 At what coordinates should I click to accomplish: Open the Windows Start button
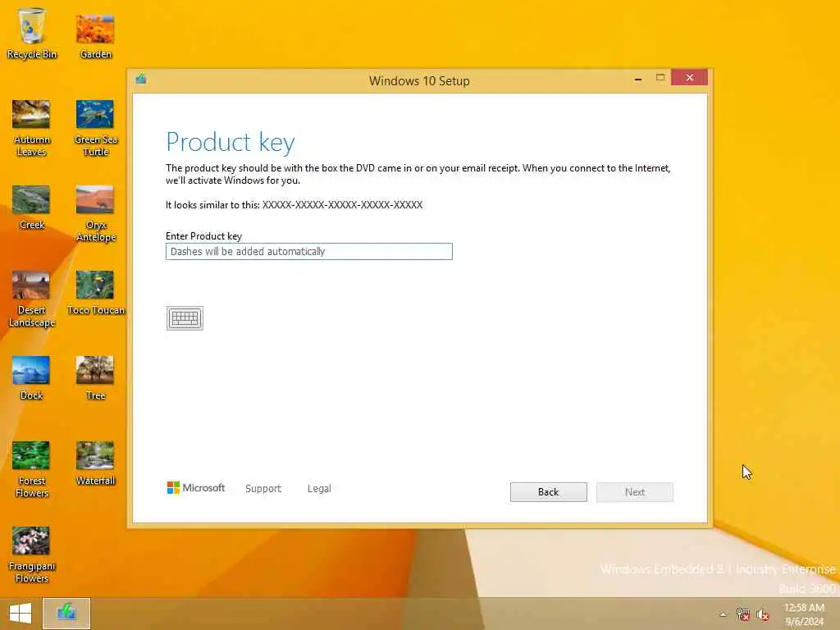point(21,614)
